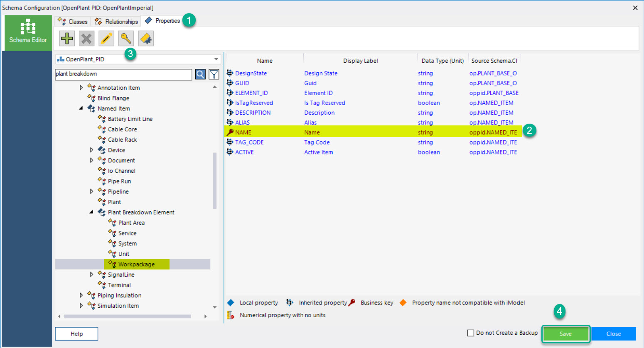This screenshot has width=644, height=348.
Task: Click the Pipe Run class icon
Action: pos(102,181)
